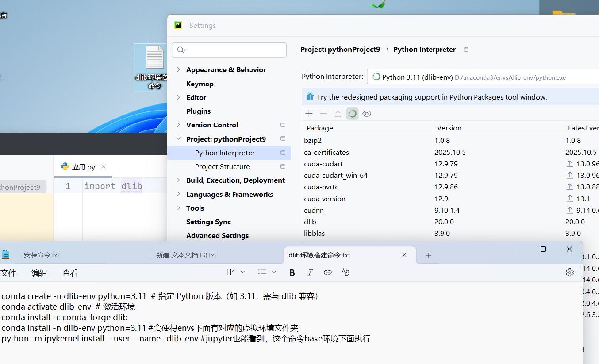Open the H1 heading dropdown in Notepad
Viewport: 599px width, 364px height.
click(x=236, y=272)
